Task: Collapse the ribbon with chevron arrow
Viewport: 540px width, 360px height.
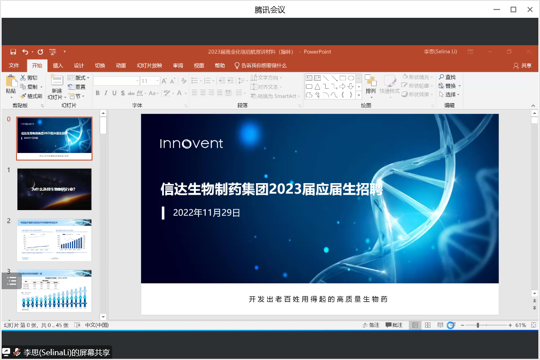Action: 533,105
